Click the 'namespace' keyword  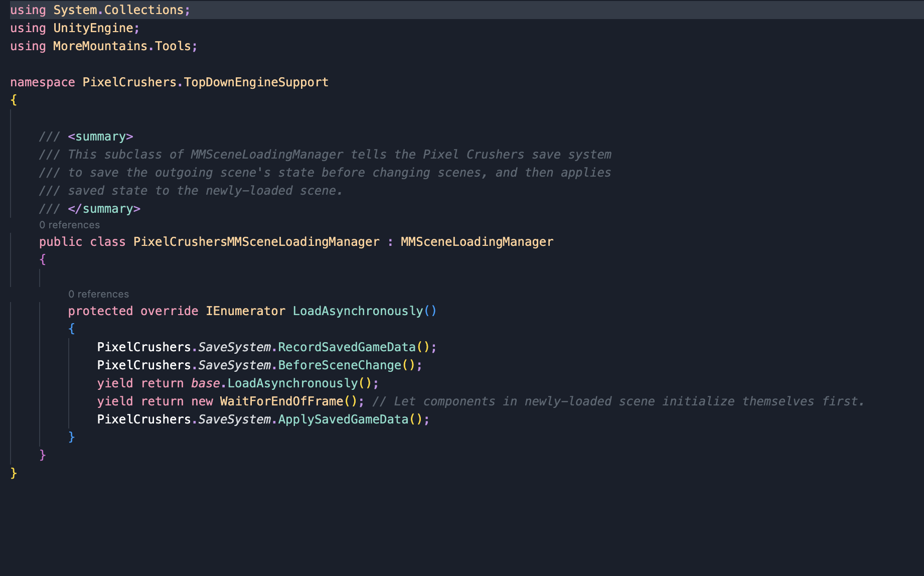point(43,82)
